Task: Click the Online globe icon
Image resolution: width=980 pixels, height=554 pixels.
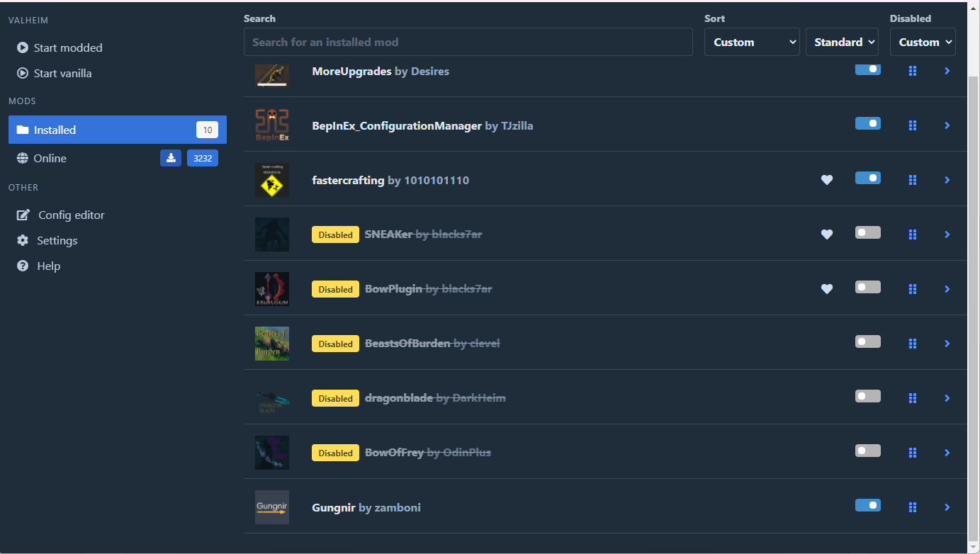Action: point(23,159)
